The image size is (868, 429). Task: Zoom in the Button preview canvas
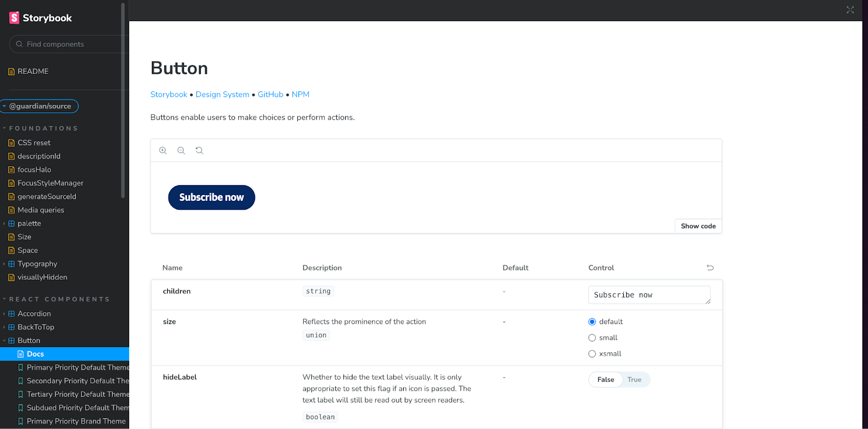coord(163,150)
